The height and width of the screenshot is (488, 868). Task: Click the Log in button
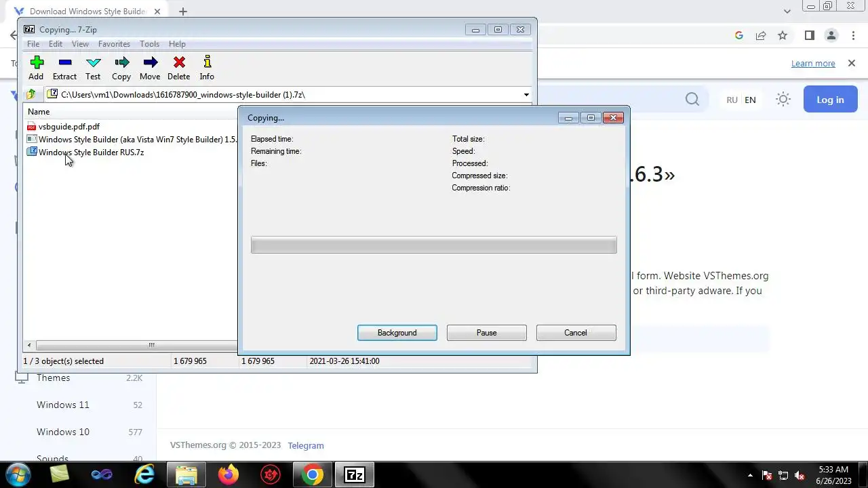click(x=830, y=100)
